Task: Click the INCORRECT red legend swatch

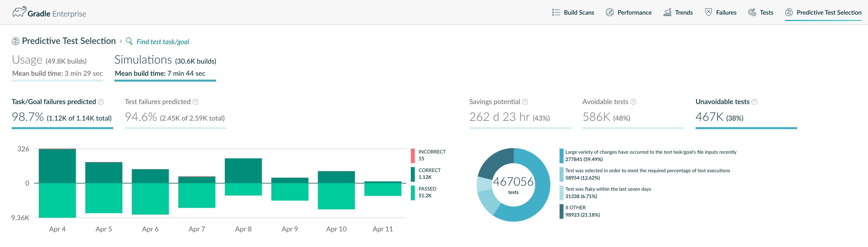Action: coord(413,155)
